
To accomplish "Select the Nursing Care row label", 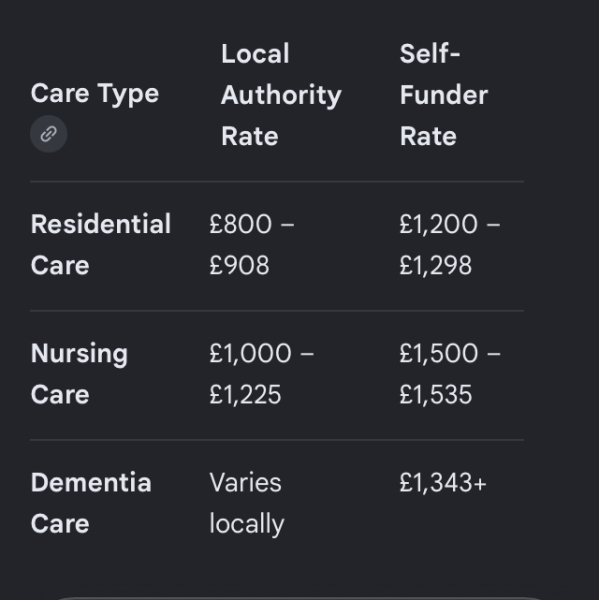I will pos(79,373).
